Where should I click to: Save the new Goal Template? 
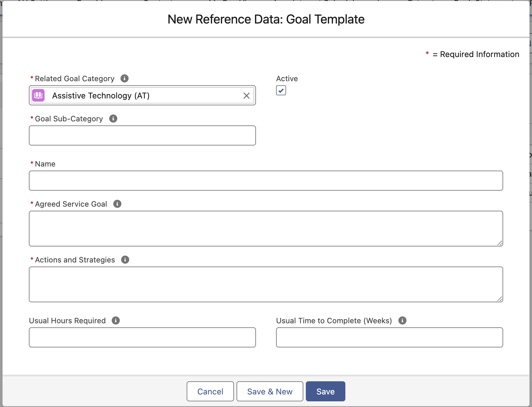[325, 391]
